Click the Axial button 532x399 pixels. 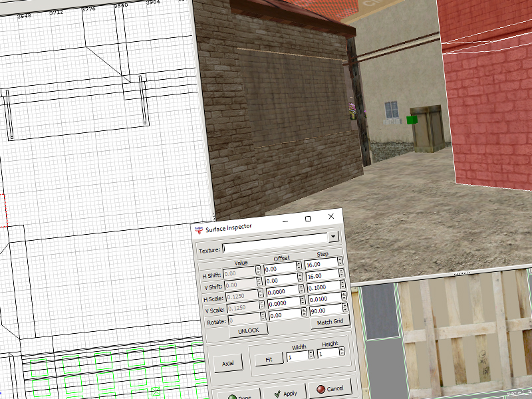[228, 363]
